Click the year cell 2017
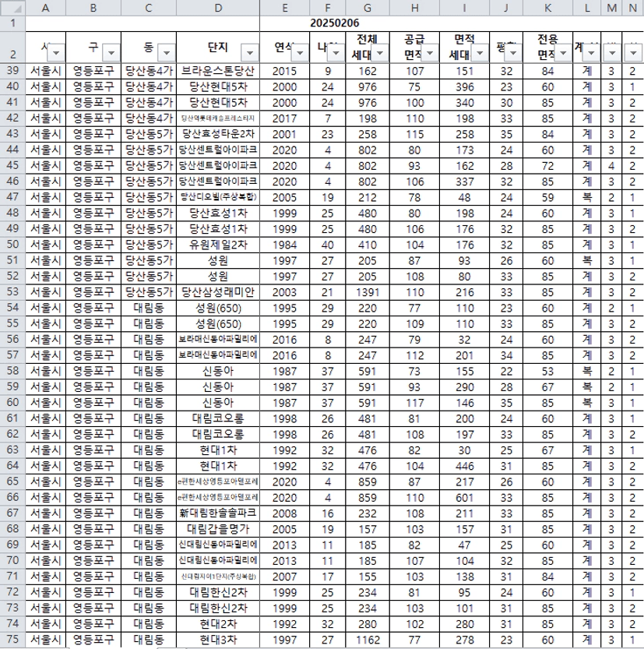The image size is (644, 649). point(284,118)
